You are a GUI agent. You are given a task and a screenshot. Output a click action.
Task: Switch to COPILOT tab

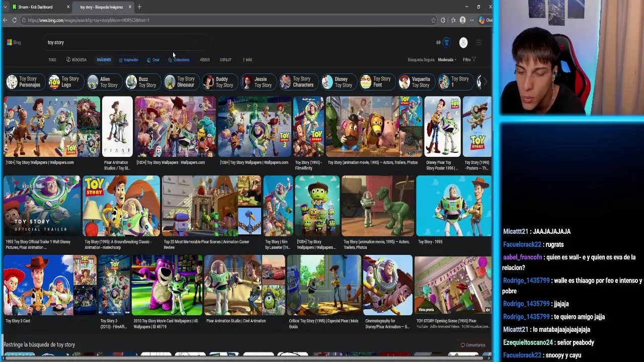pyautogui.click(x=225, y=60)
